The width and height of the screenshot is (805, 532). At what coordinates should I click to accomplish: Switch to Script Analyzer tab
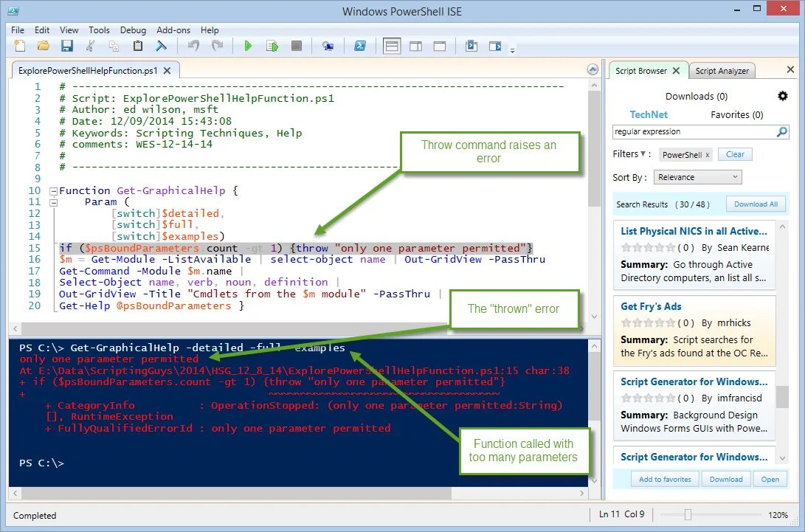(722, 71)
